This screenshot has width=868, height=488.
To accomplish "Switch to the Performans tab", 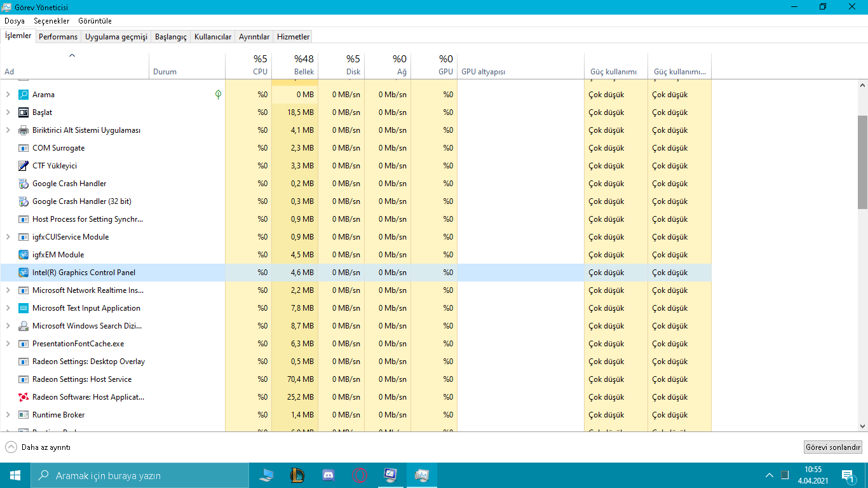I will click(58, 37).
